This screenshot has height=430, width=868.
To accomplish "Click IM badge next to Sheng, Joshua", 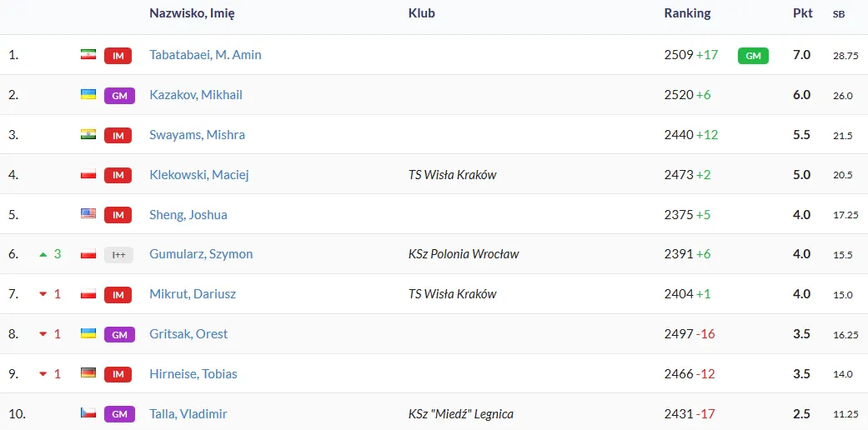I will click(119, 214).
